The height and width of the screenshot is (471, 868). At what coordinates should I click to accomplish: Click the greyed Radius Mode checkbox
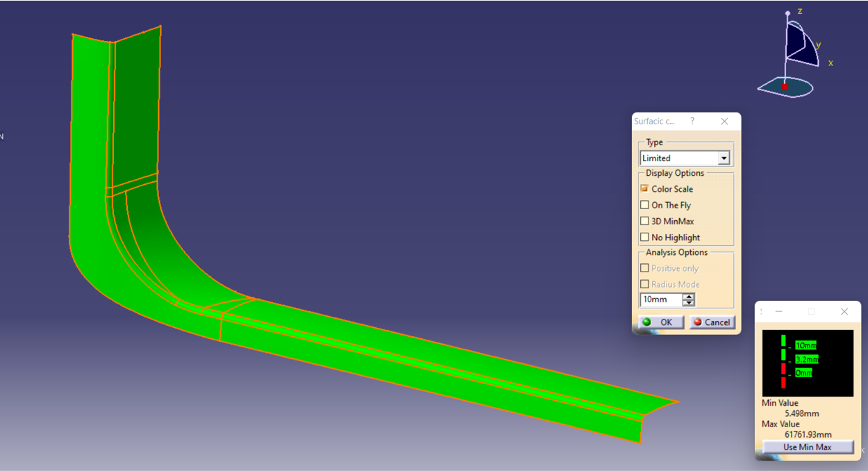[644, 284]
